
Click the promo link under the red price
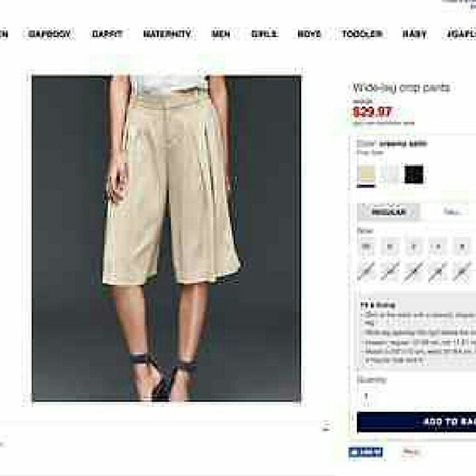click(384, 123)
